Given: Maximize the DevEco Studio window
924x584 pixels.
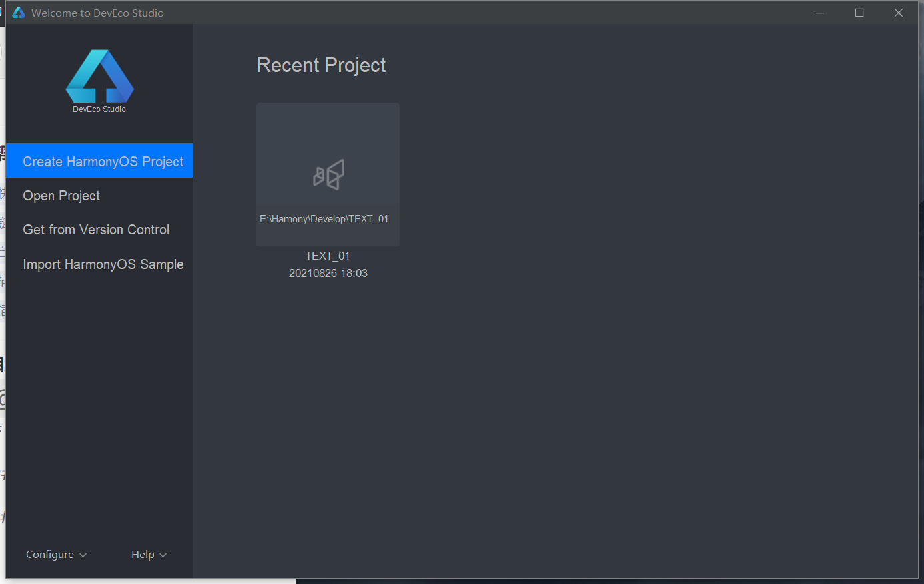Looking at the screenshot, I should 859,13.
